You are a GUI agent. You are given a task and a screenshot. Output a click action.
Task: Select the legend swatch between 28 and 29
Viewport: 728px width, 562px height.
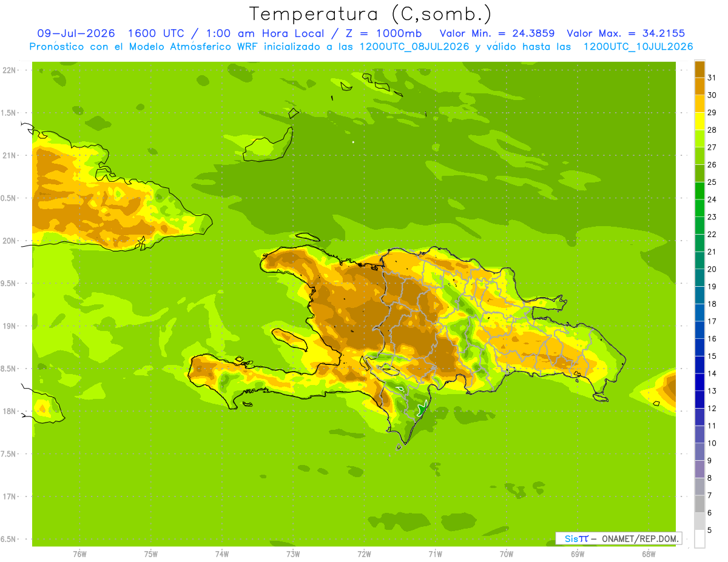coord(699,121)
